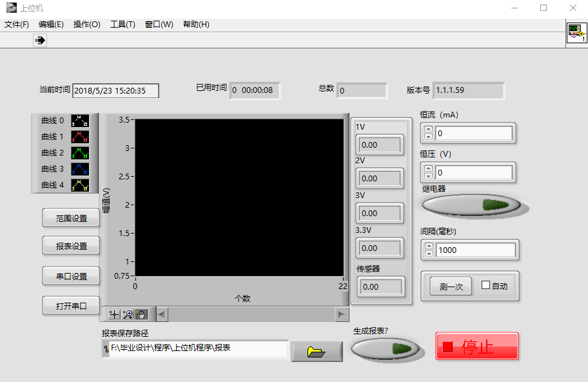The width and height of the screenshot is (588, 382).
Task: Click the black waveform graph plot area
Action: coord(239,197)
